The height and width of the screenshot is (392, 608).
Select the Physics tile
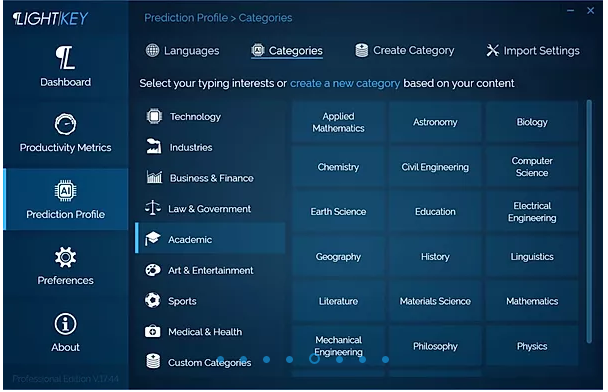click(532, 346)
